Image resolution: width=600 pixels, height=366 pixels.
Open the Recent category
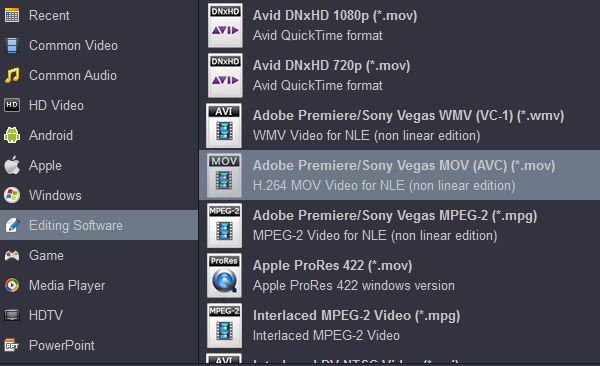[99, 16]
